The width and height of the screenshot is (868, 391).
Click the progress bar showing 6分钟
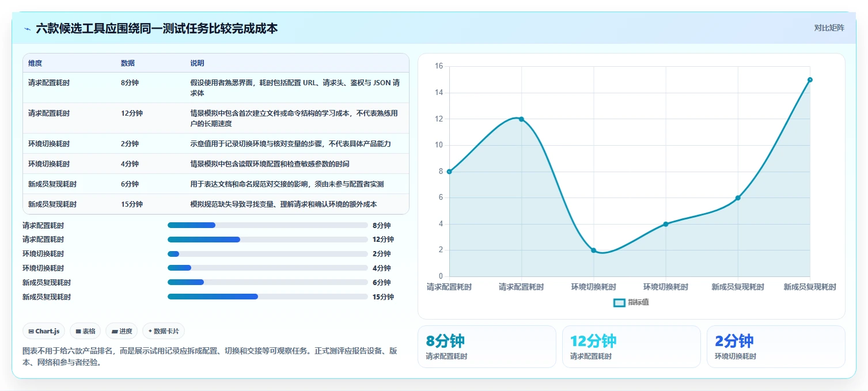[267, 282]
